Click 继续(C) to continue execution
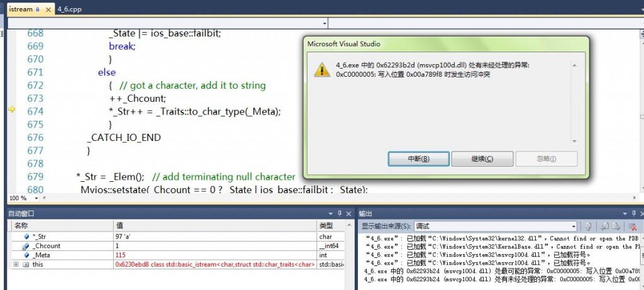This screenshot has height=290, width=644. pos(482,159)
